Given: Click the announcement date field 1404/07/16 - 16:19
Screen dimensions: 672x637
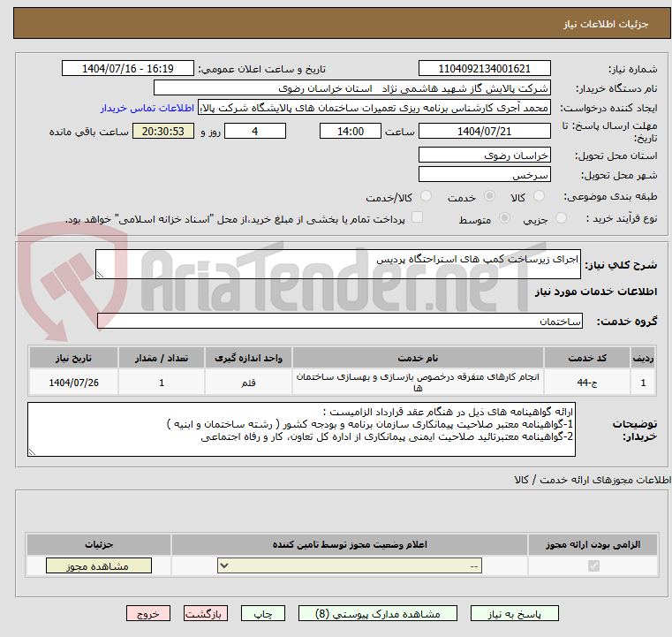Looking at the screenshot, I should coord(128,68).
